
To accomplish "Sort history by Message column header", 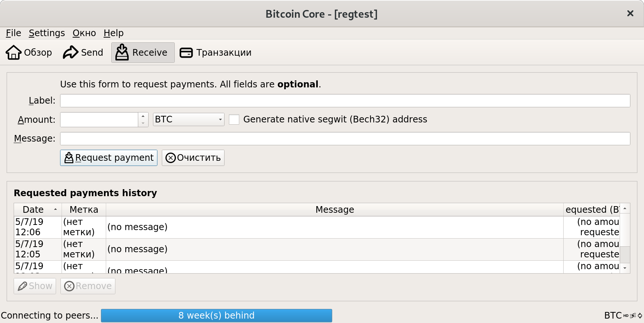I will [x=335, y=209].
